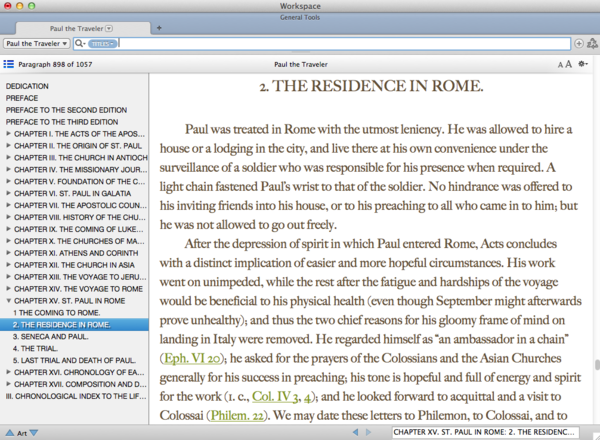Screen dimensions: 600x440
Task: Open PREFACE in the contents list
Action: click(22, 98)
